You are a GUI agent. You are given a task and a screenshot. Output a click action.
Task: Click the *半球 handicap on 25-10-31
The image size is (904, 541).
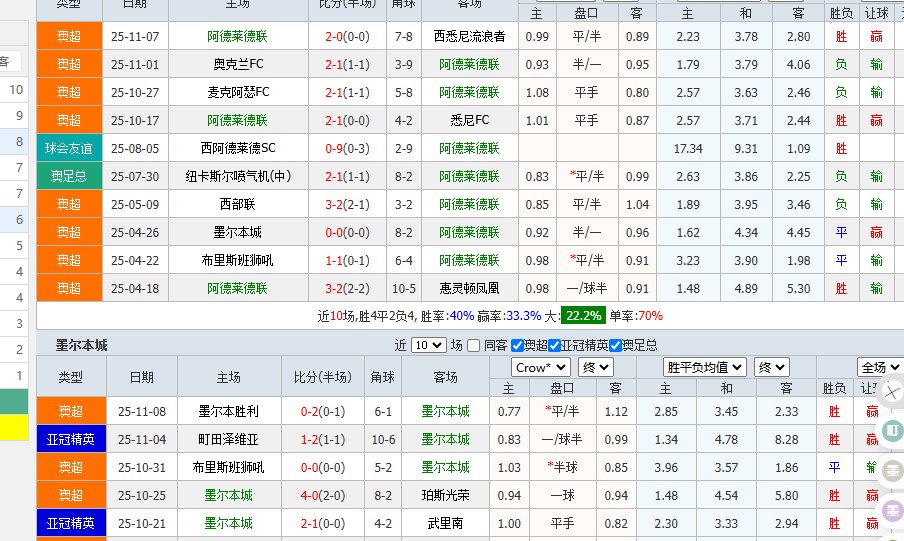tap(562, 467)
